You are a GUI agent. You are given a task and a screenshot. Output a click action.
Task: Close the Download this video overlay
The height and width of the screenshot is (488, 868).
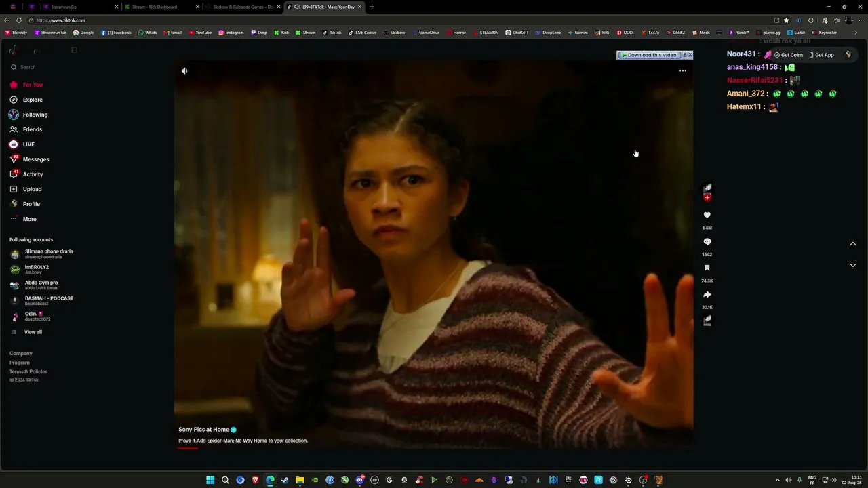point(690,55)
